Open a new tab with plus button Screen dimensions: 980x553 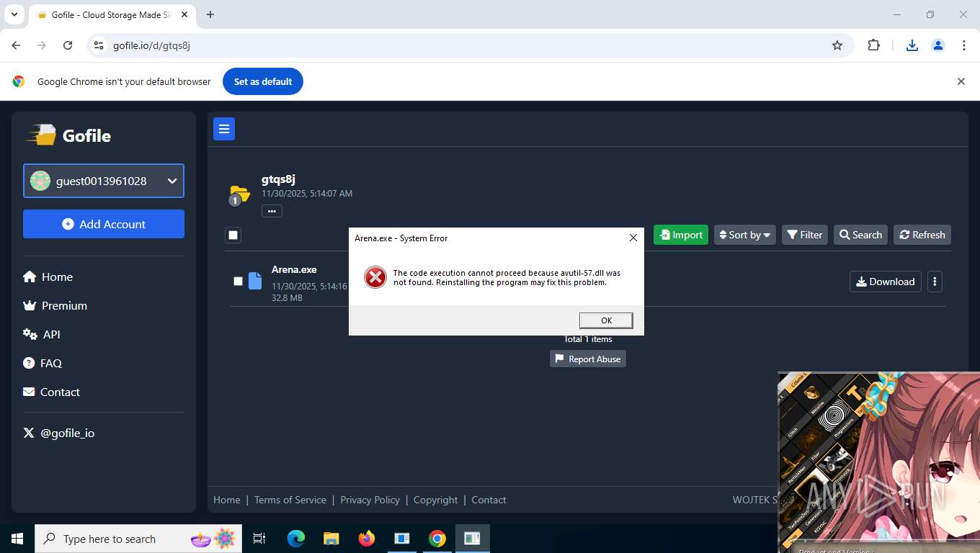(x=210, y=14)
